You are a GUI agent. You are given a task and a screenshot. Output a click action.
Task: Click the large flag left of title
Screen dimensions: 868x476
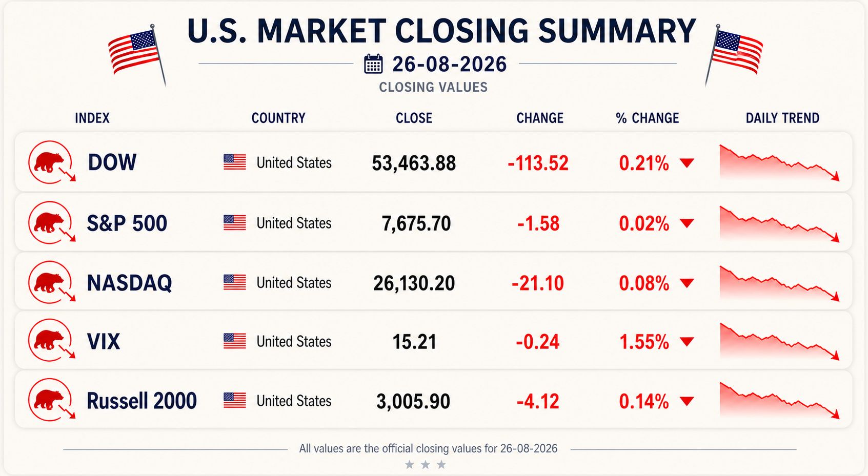pos(137,54)
